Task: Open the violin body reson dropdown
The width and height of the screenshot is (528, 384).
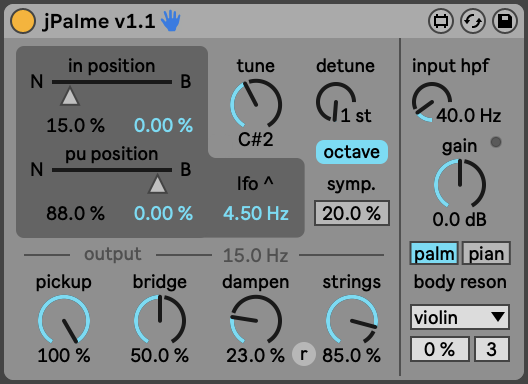Action: tap(460, 317)
